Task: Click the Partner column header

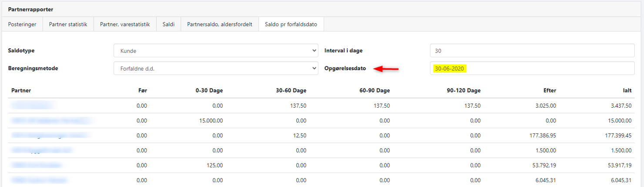Action: (21, 91)
